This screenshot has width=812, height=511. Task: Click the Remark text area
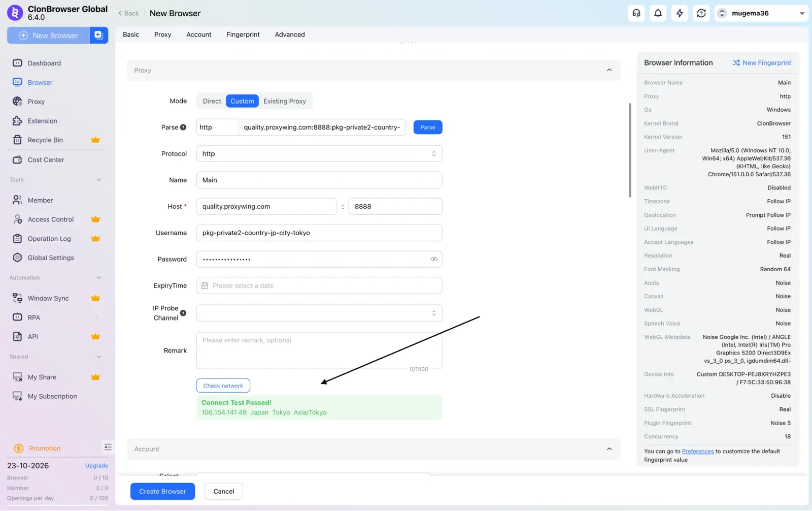pyautogui.click(x=319, y=350)
